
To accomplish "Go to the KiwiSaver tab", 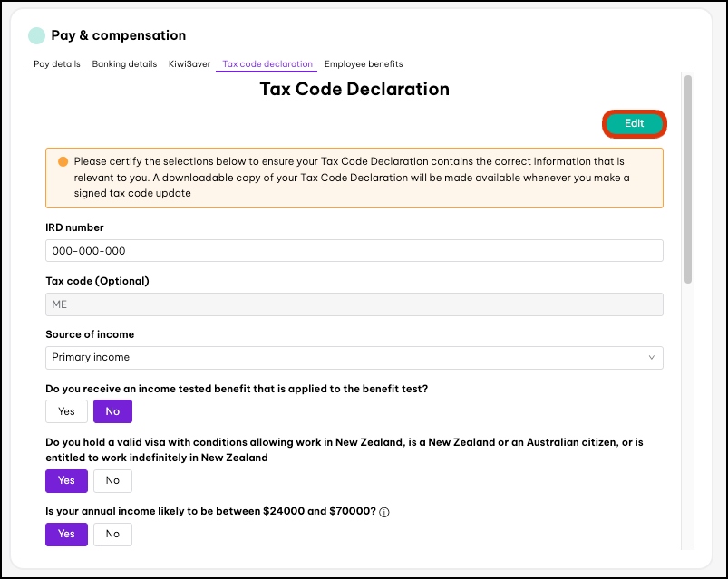I will tap(189, 64).
